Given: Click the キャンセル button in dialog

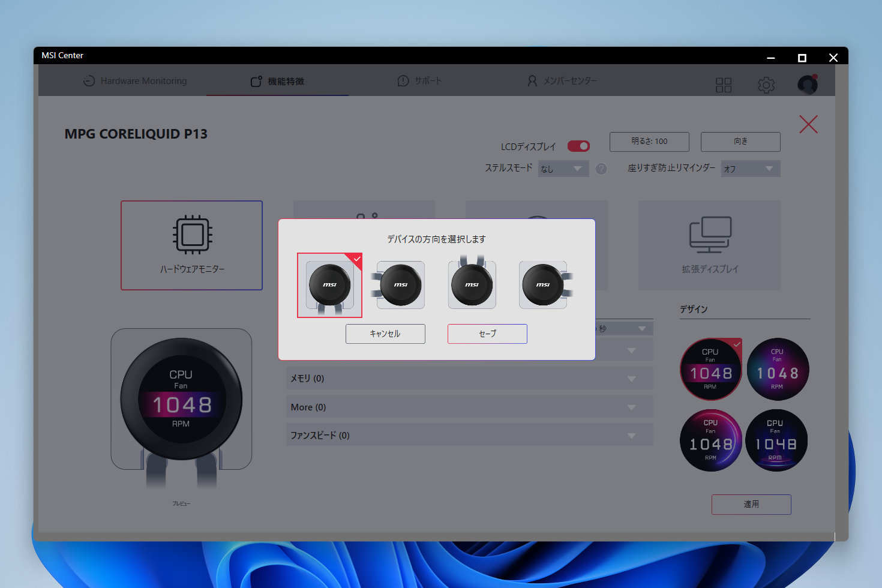Looking at the screenshot, I should click(x=385, y=334).
